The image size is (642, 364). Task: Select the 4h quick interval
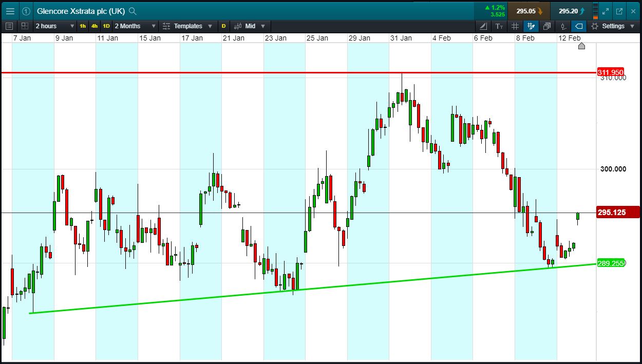95,26
